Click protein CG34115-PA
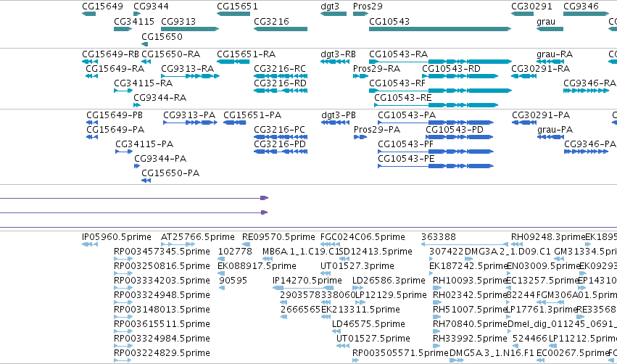 tap(144, 144)
